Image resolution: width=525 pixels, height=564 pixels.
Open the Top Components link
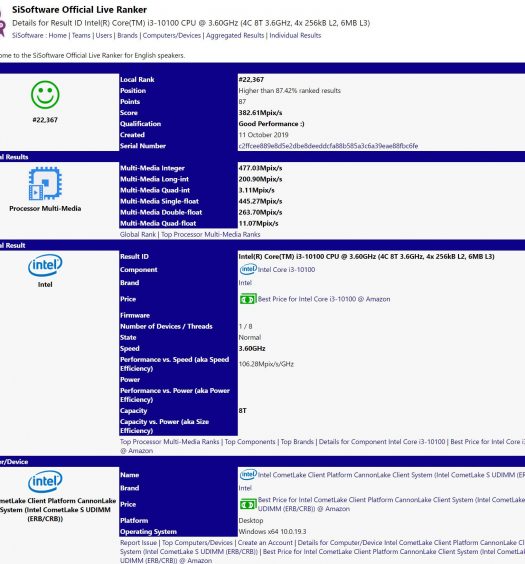[x=250, y=441]
